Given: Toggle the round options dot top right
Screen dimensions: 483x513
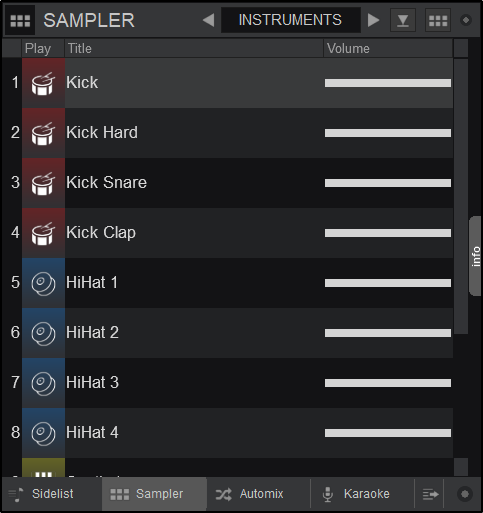Looking at the screenshot, I should pyautogui.click(x=466, y=20).
